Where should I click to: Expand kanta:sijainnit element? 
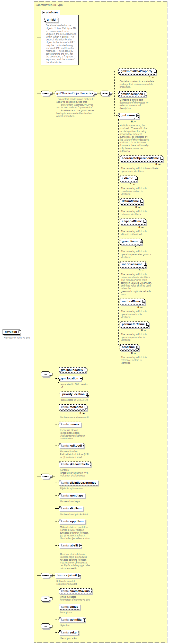click(x=80, y=575)
